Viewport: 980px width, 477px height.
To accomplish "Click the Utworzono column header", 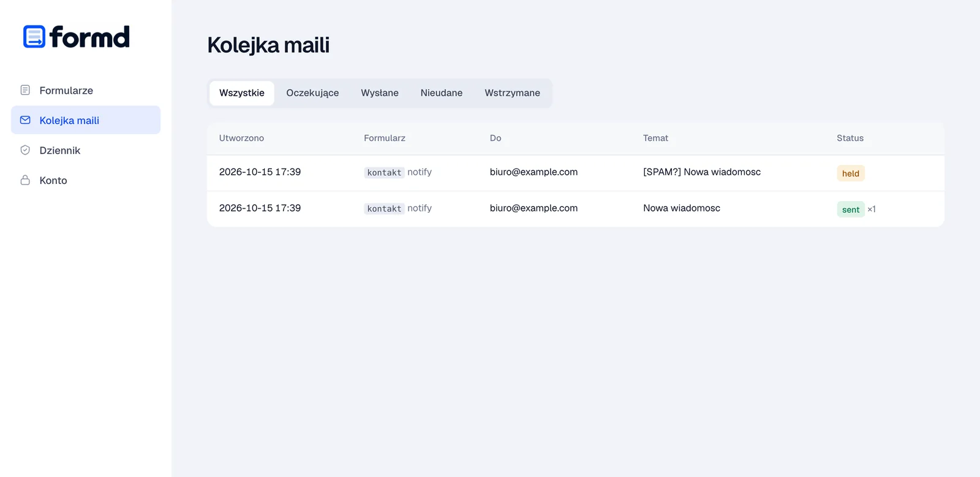I will click(241, 138).
